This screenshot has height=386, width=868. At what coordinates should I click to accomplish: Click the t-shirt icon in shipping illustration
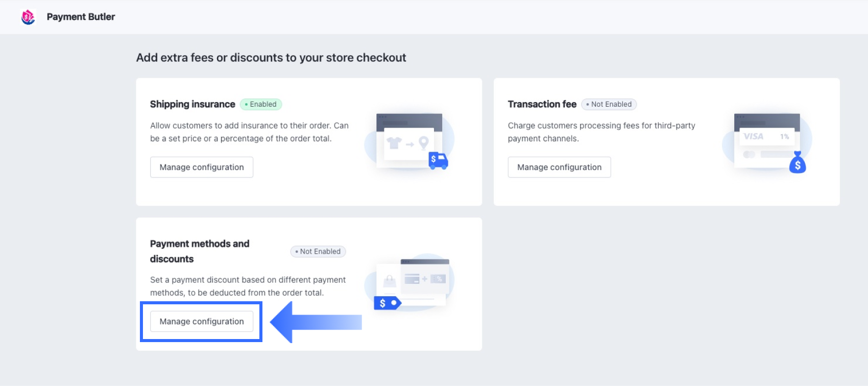click(394, 143)
